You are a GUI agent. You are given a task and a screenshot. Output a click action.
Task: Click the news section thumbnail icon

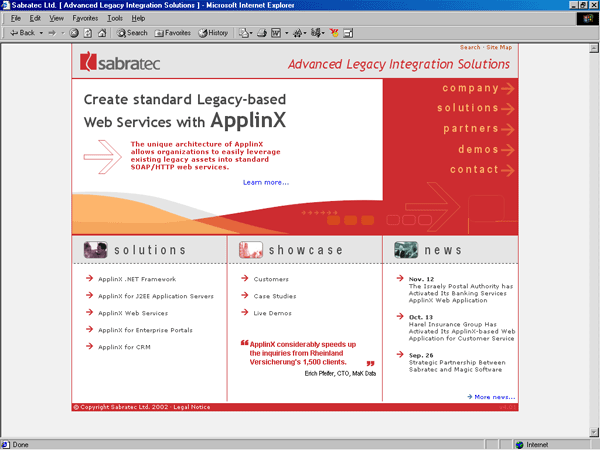click(406, 250)
